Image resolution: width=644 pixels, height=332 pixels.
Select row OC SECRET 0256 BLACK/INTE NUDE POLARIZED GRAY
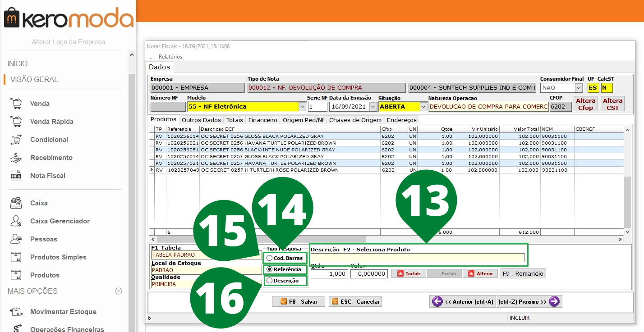386,150
